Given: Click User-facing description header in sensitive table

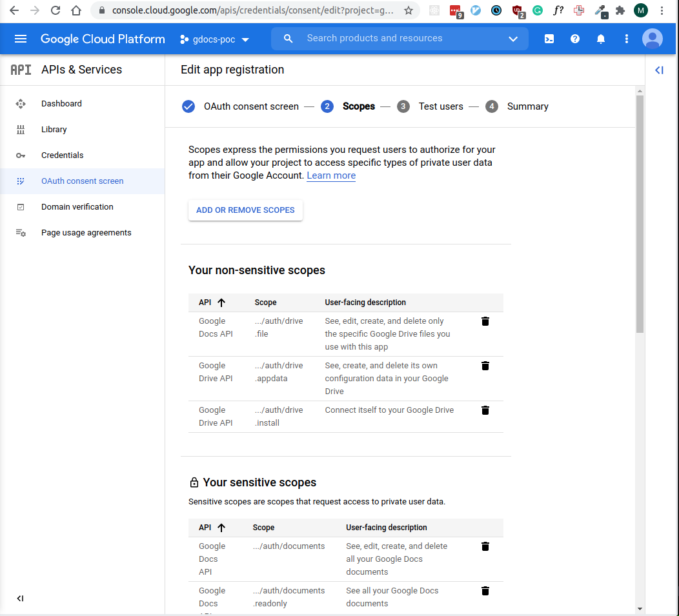Looking at the screenshot, I should 386,528.
